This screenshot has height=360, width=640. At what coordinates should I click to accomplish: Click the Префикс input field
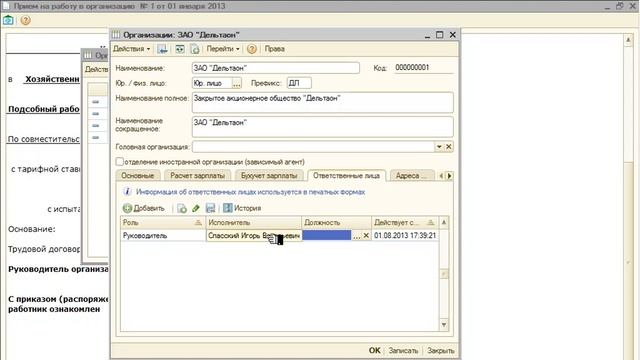[299, 83]
